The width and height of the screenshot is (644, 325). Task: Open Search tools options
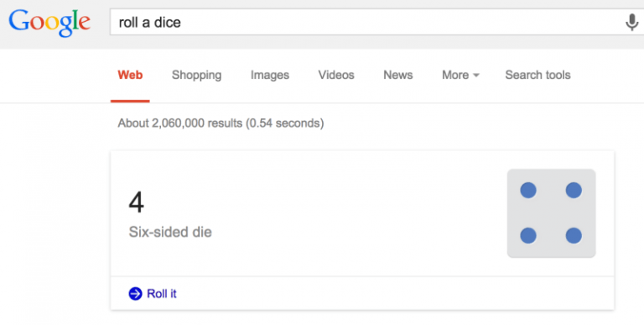click(538, 75)
